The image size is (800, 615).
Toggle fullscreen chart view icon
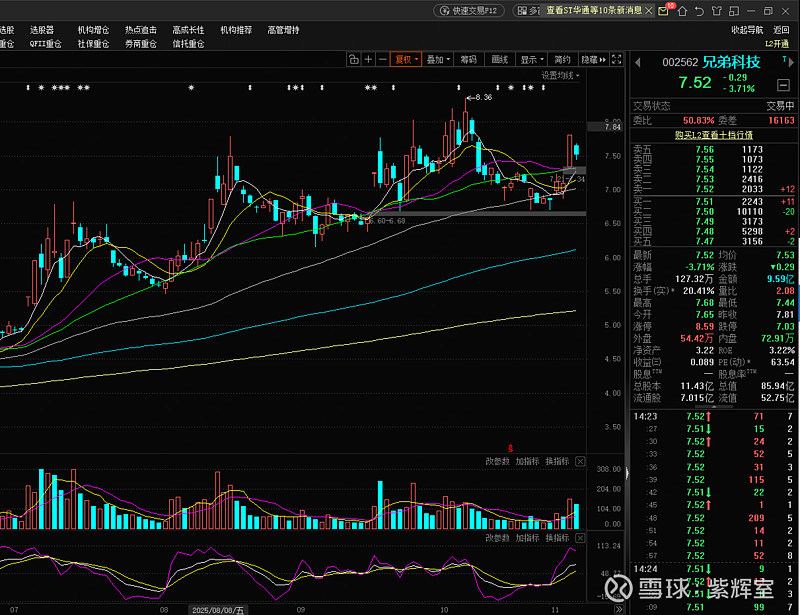[x=616, y=60]
